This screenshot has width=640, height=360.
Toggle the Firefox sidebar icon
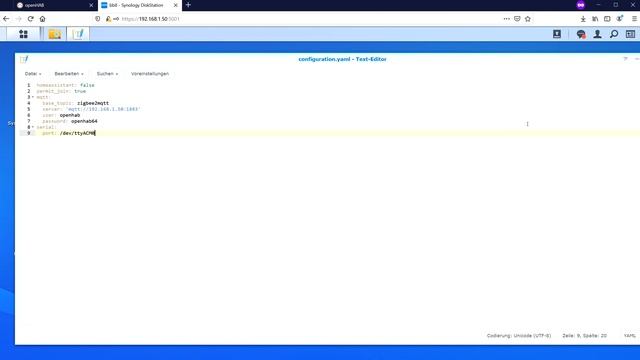607,19
